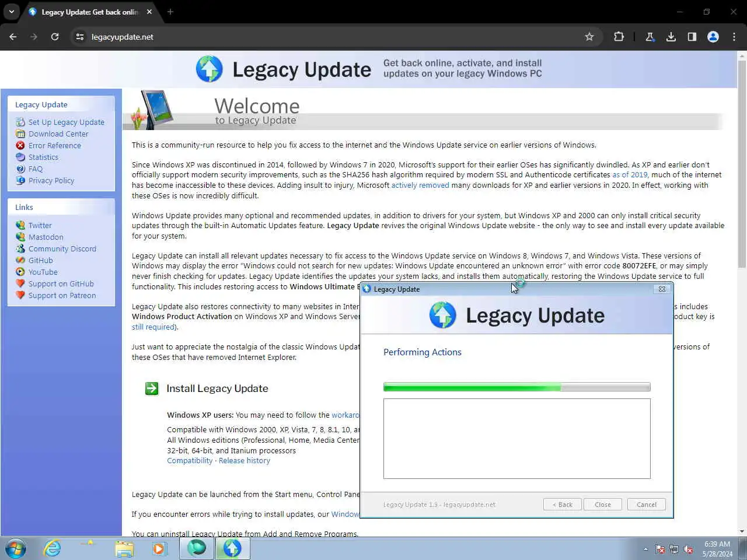
Task: Click the Statistics sidebar icon
Action: point(20,157)
